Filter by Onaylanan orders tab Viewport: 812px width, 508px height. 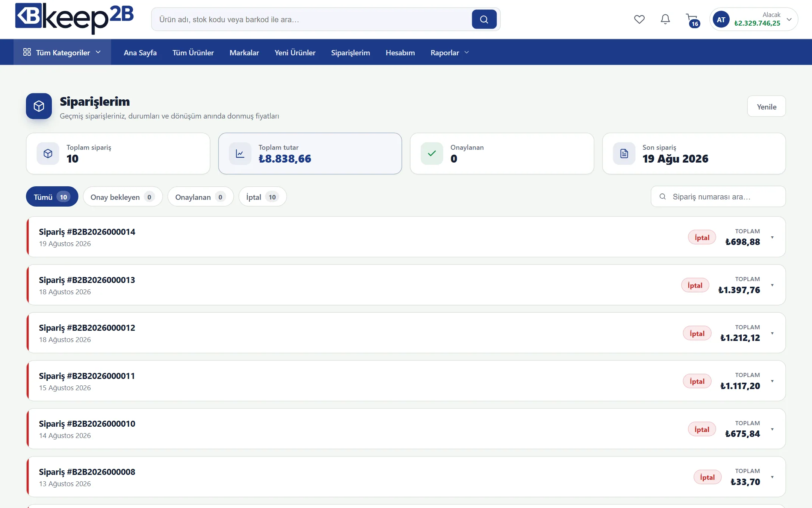(200, 197)
